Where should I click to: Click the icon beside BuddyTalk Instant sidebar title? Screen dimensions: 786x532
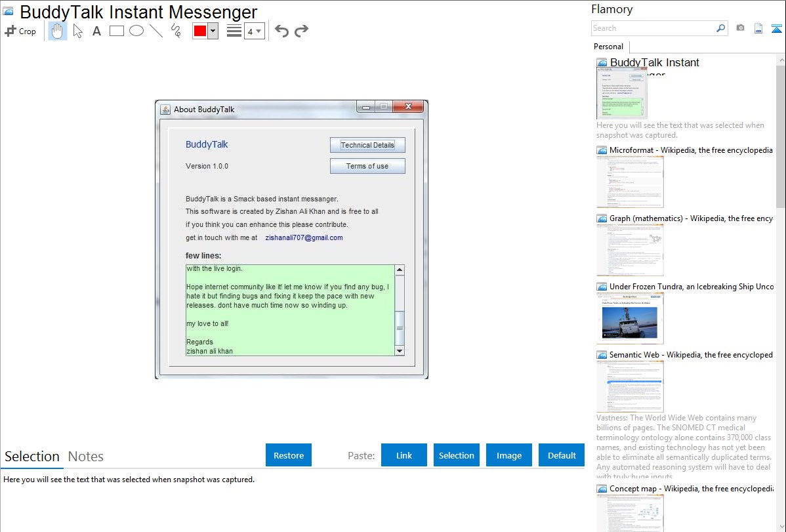point(602,63)
